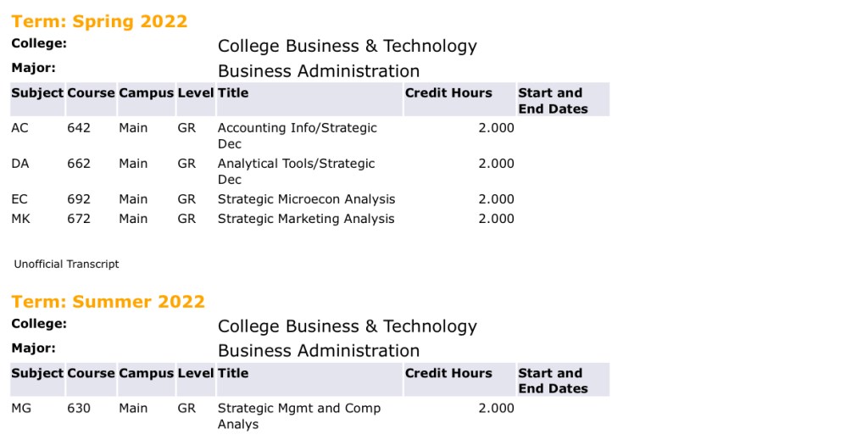The height and width of the screenshot is (446, 868).
Task: Select course number 672
Action: (x=78, y=219)
